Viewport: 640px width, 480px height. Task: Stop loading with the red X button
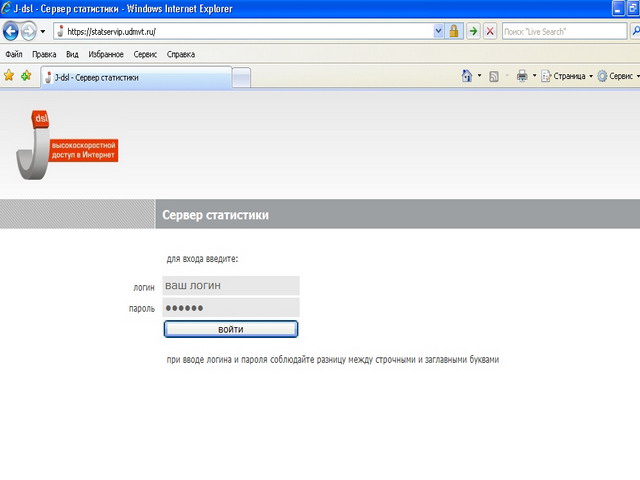[490, 31]
